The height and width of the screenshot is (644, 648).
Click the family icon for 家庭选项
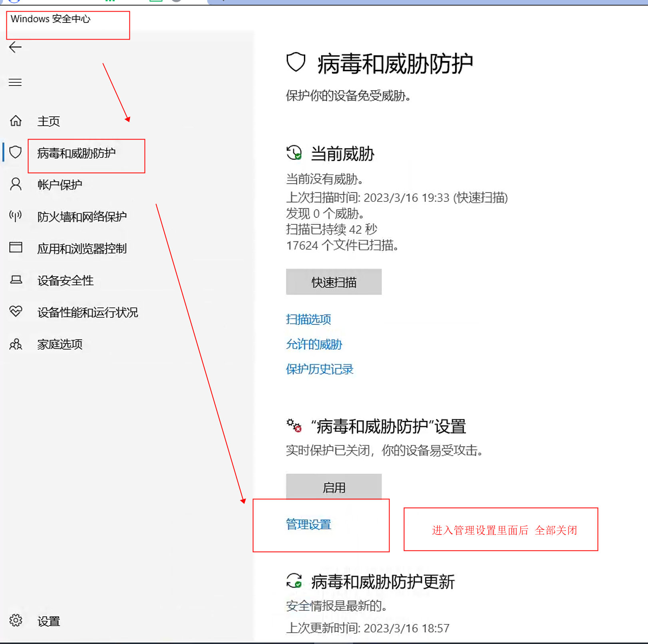pyautogui.click(x=16, y=344)
